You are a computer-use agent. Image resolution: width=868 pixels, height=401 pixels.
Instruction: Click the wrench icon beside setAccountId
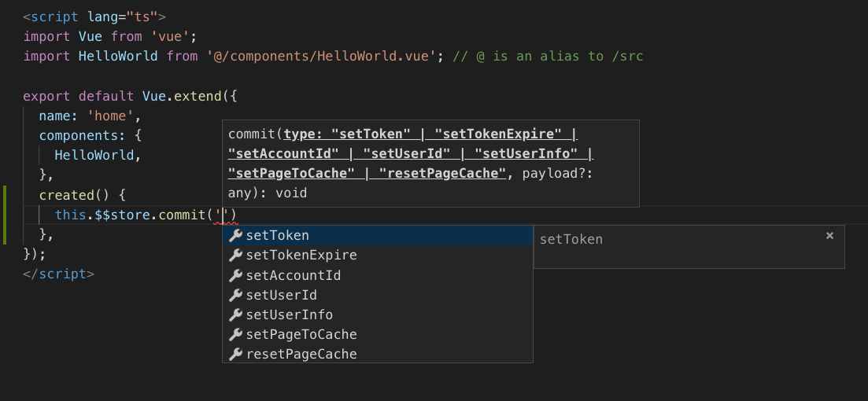click(x=235, y=275)
